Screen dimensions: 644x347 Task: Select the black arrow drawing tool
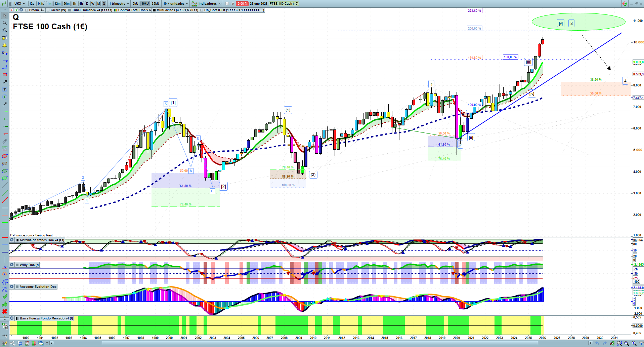pos(5,82)
